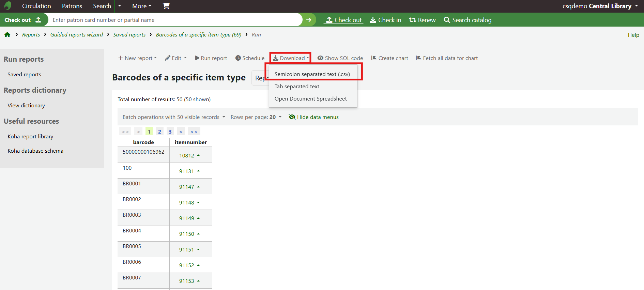Choose Semicolon separated text (.csv)
The image size is (644, 290).
tap(312, 74)
